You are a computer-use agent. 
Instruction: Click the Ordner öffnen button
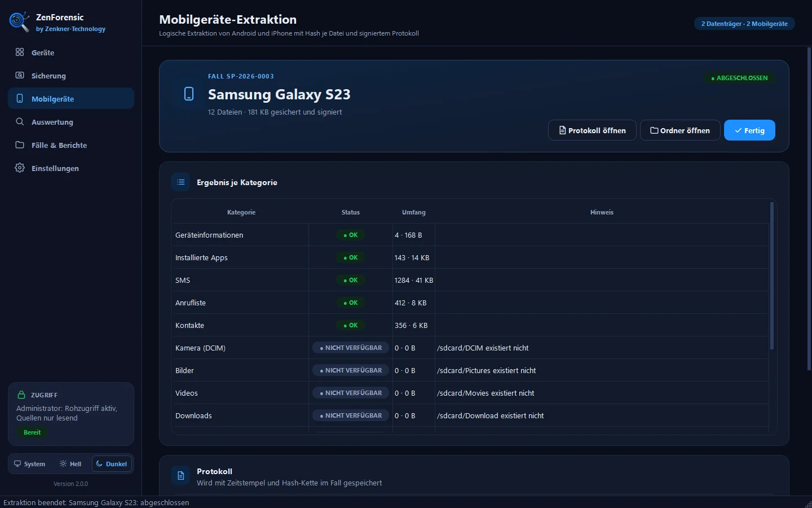point(680,130)
